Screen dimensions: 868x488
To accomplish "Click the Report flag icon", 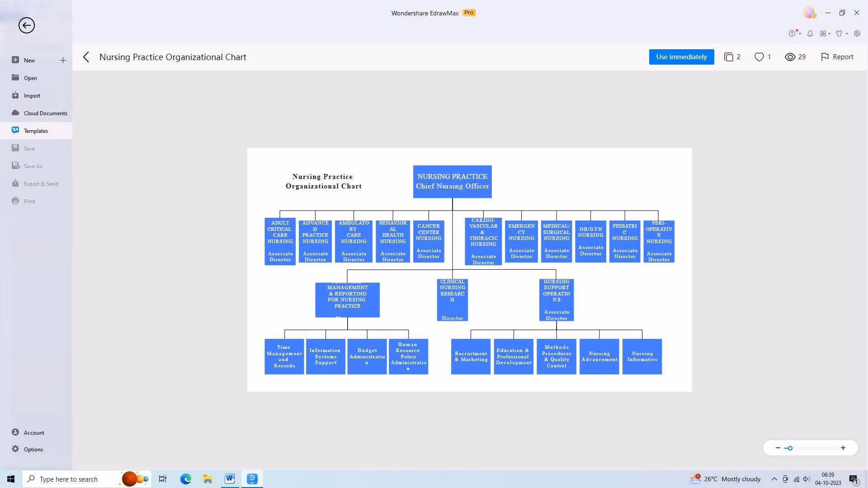I will (825, 57).
